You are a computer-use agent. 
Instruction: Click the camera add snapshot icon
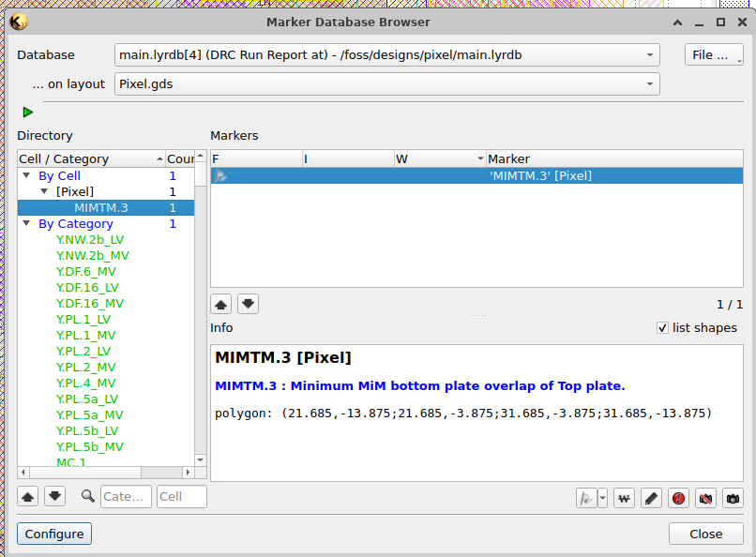[x=733, y=498]
